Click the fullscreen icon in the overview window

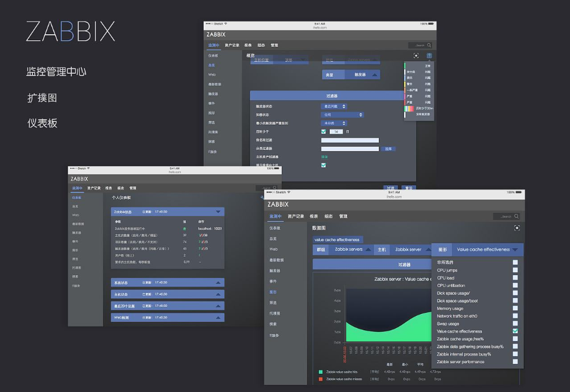[416, 56]
